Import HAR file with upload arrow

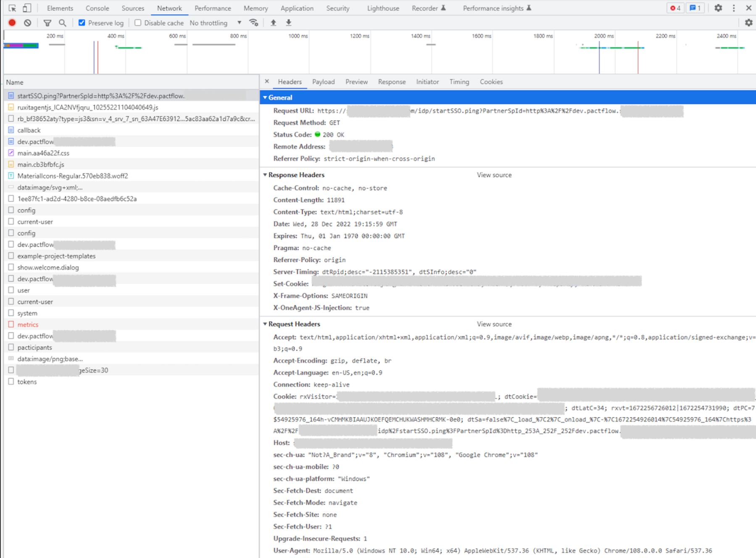274,23
